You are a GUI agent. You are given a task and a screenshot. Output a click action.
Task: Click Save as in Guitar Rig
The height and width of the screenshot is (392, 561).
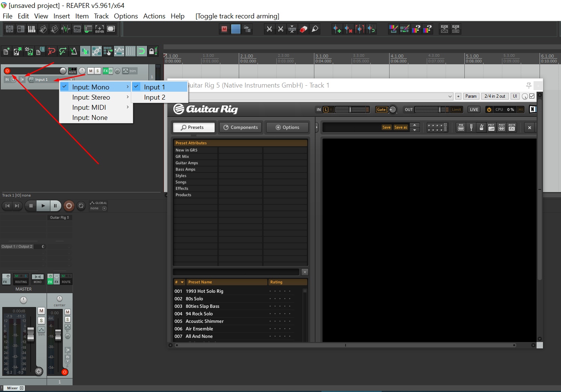click(x=401, y=127)
